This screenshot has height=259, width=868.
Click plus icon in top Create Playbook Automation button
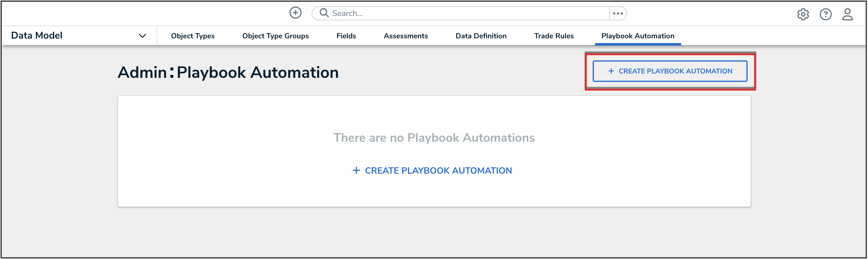[611, 71]
